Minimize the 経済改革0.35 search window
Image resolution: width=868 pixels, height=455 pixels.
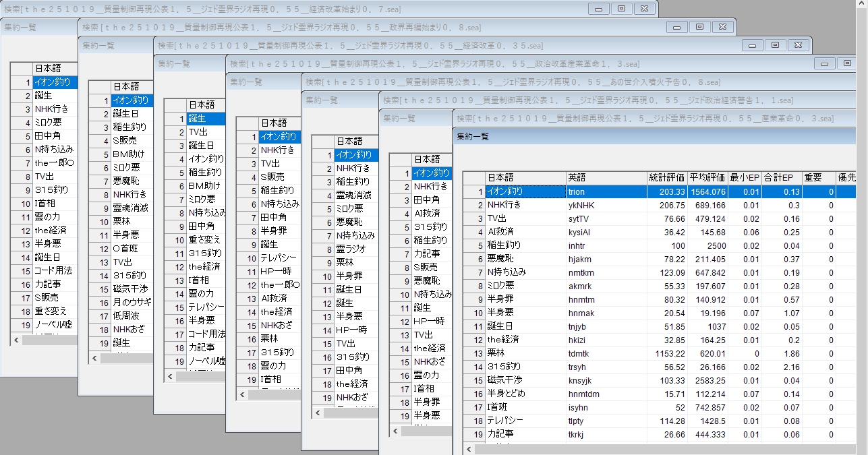tap(753, 45)
